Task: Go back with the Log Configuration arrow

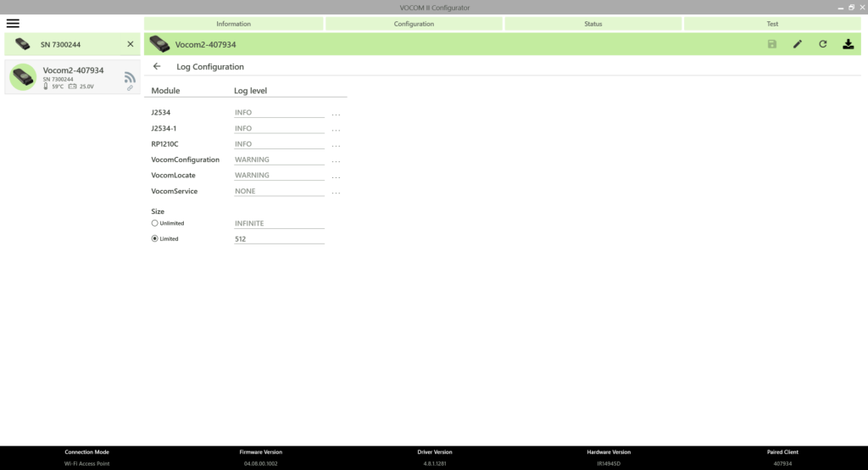Action: click(157, 66)
